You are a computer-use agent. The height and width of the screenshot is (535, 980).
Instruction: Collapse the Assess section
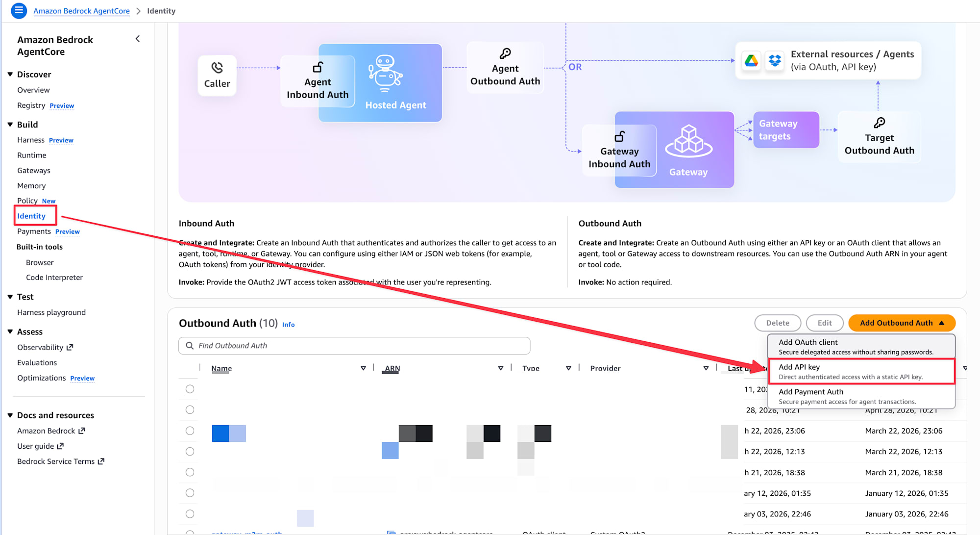[x=10, y=331]
